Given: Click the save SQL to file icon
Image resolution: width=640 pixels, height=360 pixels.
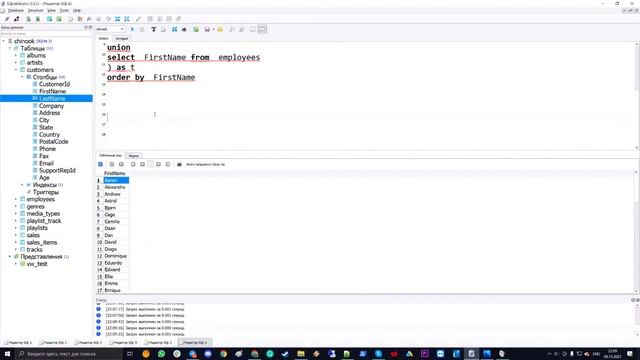Looking at the screenshot, I should [207, 29].
